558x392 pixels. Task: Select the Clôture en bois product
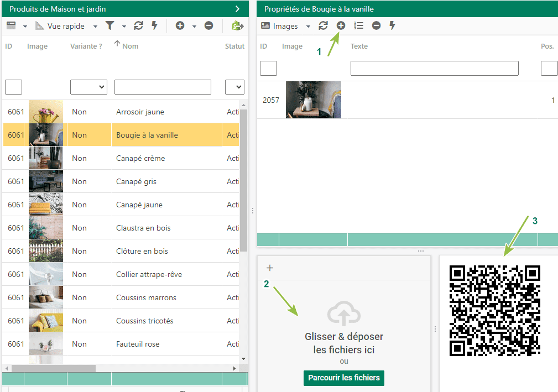tap(121, 251)
